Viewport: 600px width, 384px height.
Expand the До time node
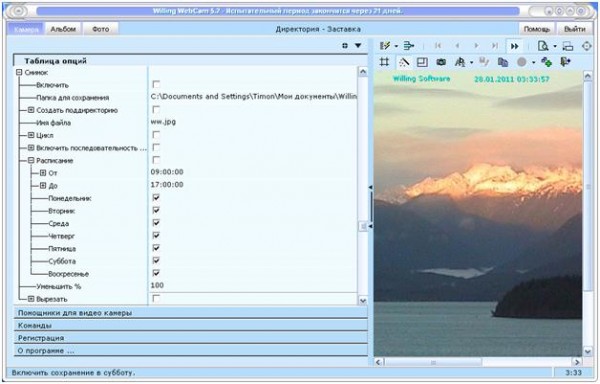point(43,185)
